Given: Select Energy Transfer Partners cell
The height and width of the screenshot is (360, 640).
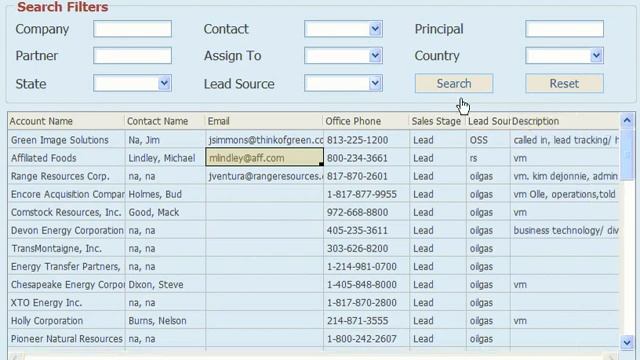Looking at the screenshot, I should [66, 267].
